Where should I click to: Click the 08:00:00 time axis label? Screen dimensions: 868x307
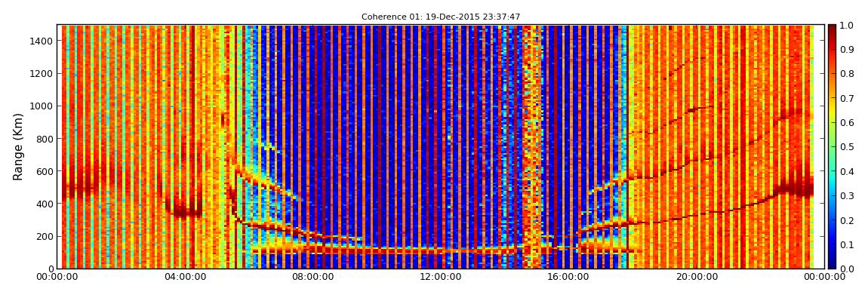tap(315, 277)
